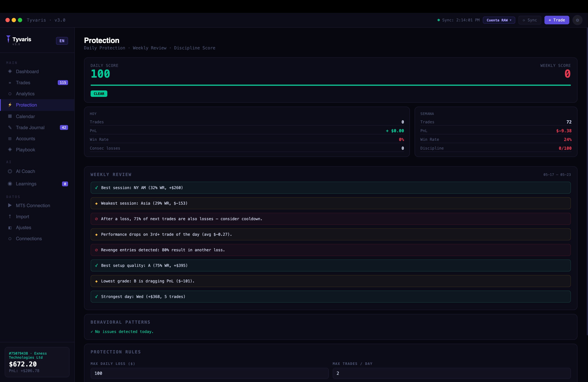Open AI Coach from sidebar
The width and height of the screenshot is (588, 382).
point(37,171)
